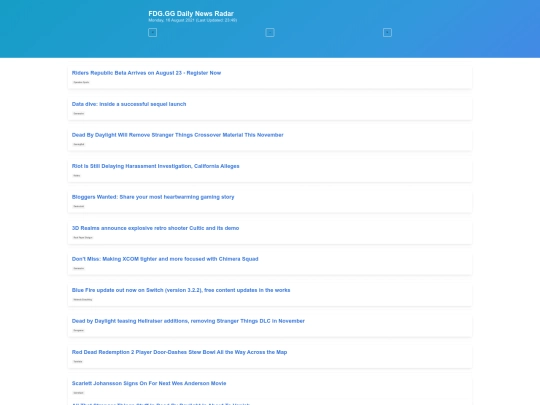Viewport: 540px width, 405px height.
Task: Click the Monday 16 August 2021 date text
Action: tap(193, 20)
